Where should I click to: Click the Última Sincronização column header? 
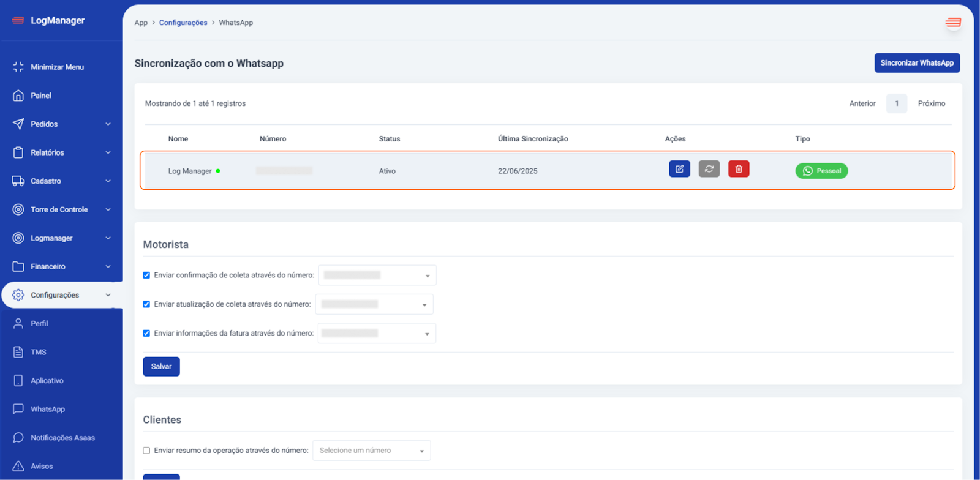pos(533,139)
